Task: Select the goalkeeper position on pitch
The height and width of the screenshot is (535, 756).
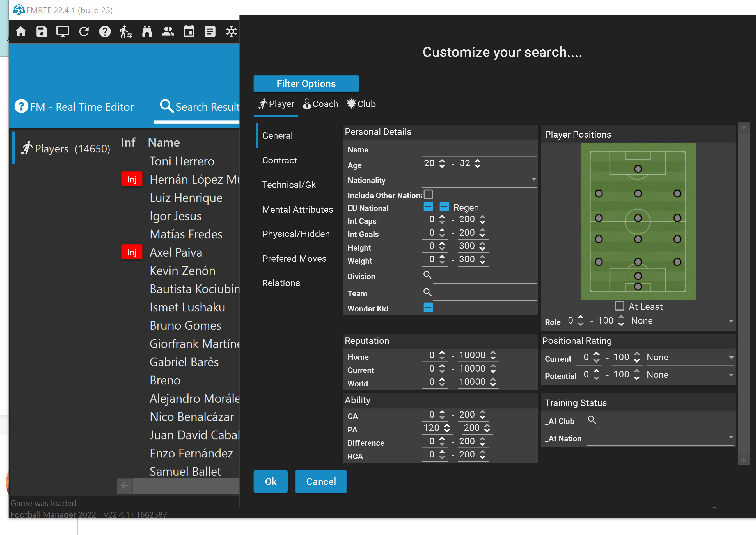Action: 638,286
